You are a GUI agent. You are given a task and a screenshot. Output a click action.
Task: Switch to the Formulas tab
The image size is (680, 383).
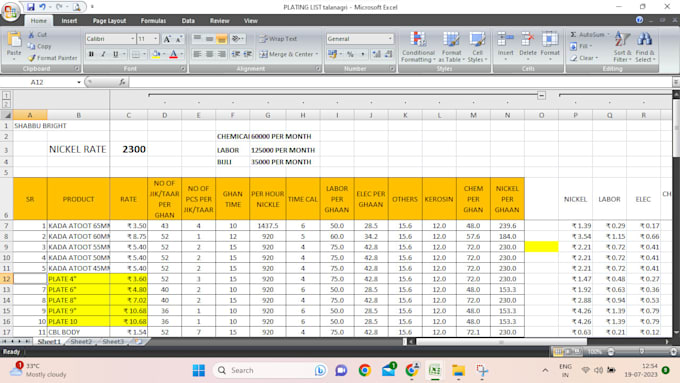click(x=153, y=20)
